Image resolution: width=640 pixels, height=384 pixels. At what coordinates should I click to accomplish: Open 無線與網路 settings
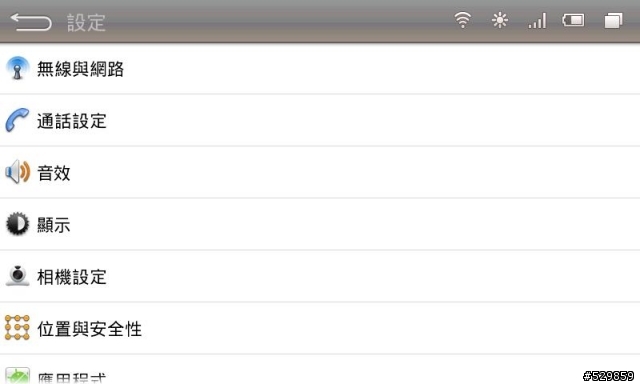[x=320, y=69]
